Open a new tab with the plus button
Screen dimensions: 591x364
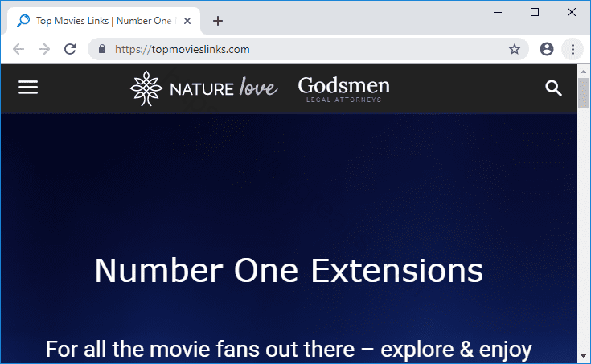tap(217, 21)
